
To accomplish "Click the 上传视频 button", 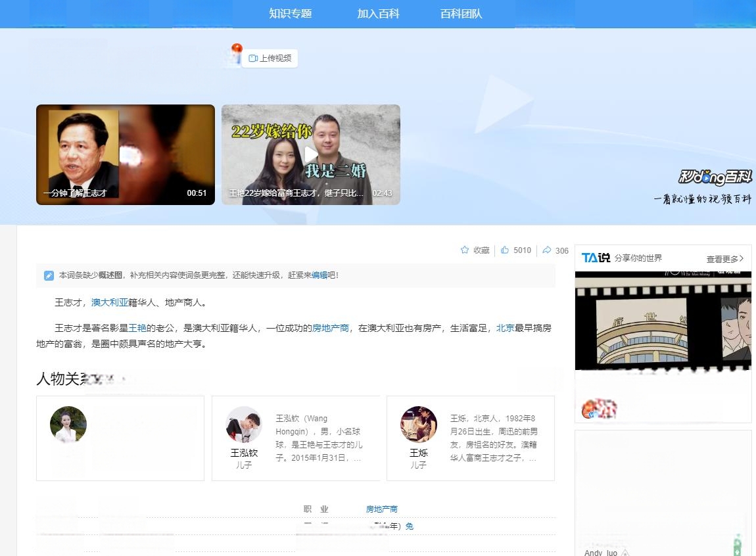I will click(270, 58).
